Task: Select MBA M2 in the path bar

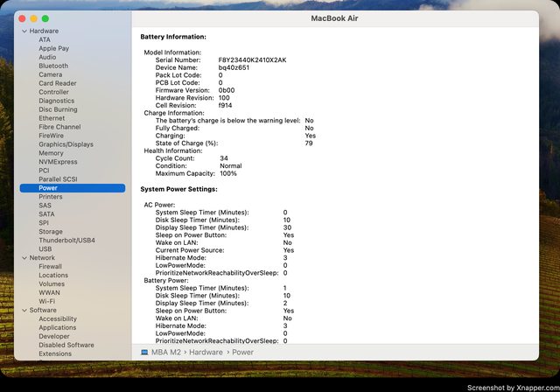Action: (166, 353)
